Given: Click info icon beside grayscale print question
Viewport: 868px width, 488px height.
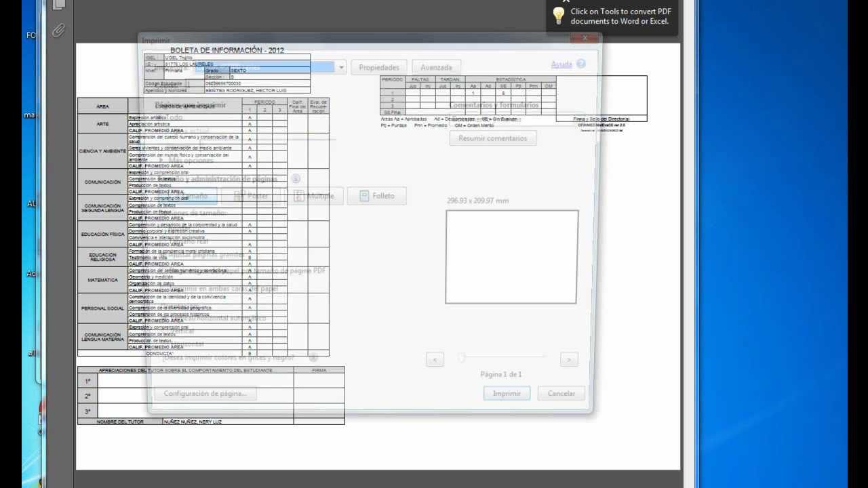Looking at the screenshot, I should click(313, 357).
